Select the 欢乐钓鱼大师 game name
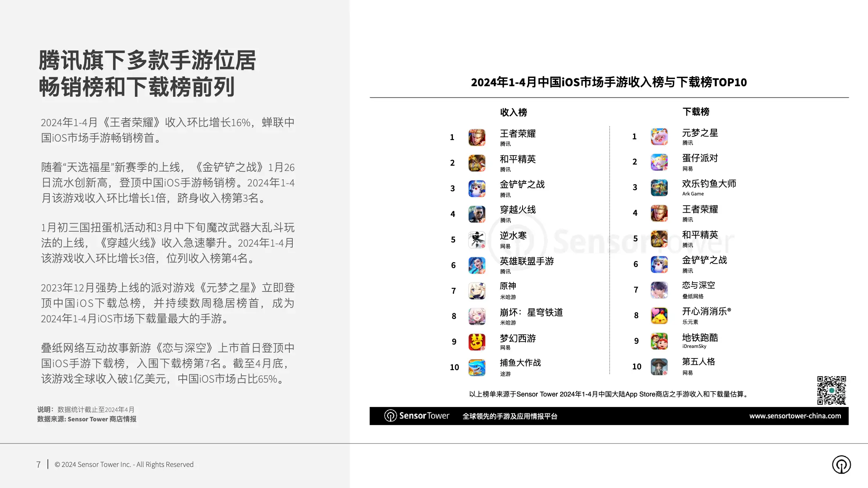868x488 pixels. pos(709,184)
